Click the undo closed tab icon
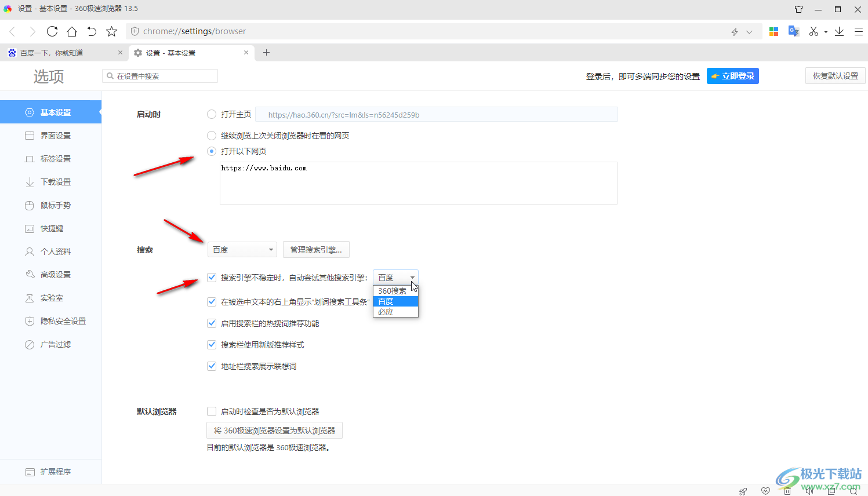 [x=92, y=31]
